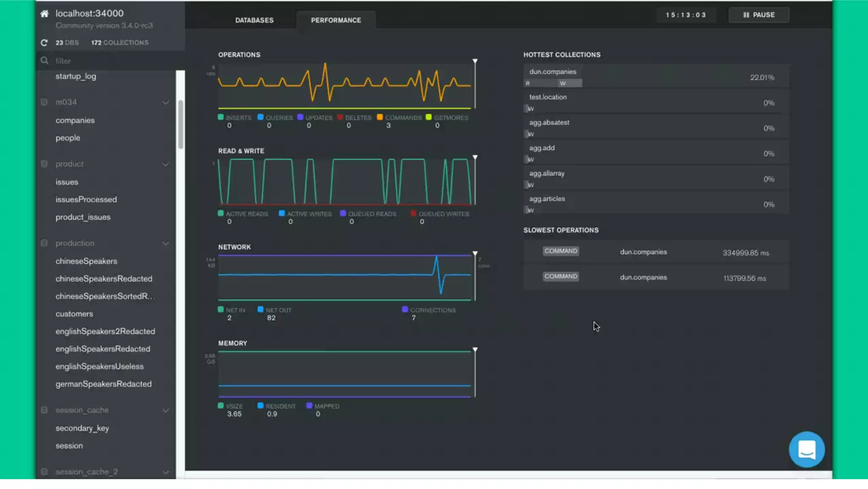The height and width of the screenshot is (489, 868).
Task: Click the product database icon
Action: tap(44, 164)
